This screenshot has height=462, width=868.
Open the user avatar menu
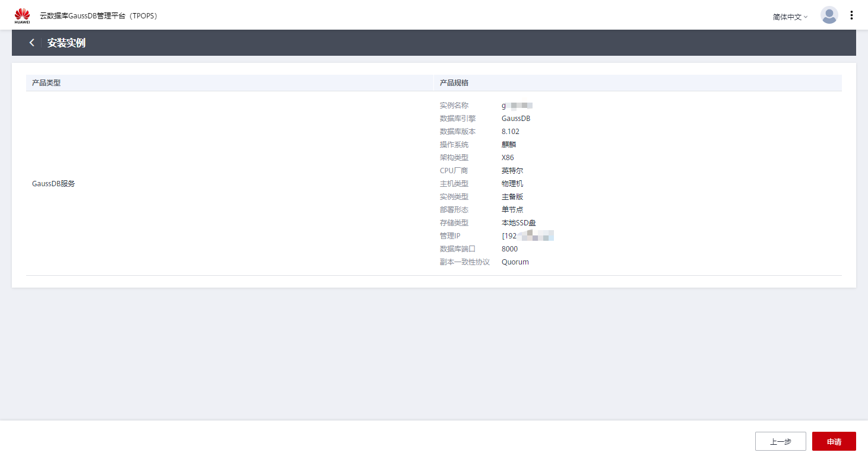(829, 15)
